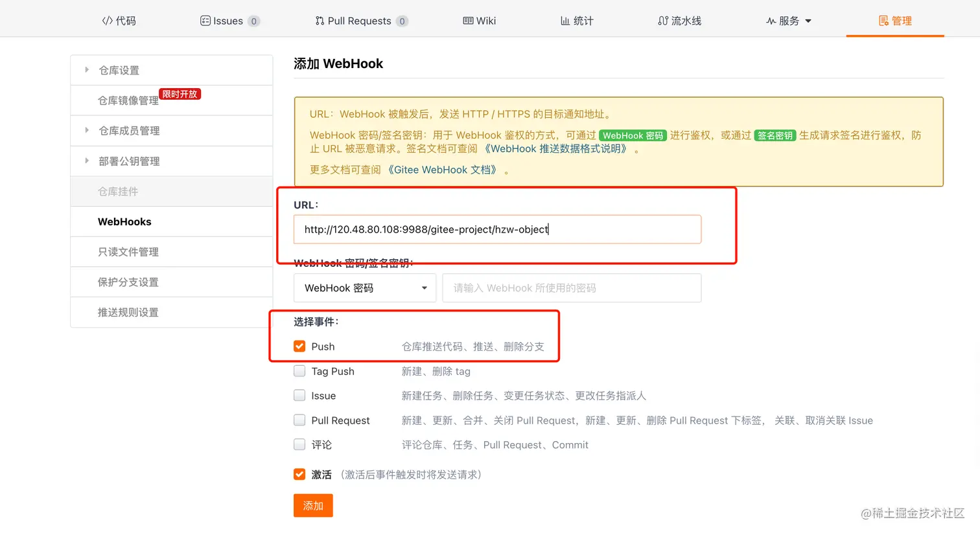Open the 服务 dropdown menu arrow
Screen dimensions: 980x535
(808, 21)
